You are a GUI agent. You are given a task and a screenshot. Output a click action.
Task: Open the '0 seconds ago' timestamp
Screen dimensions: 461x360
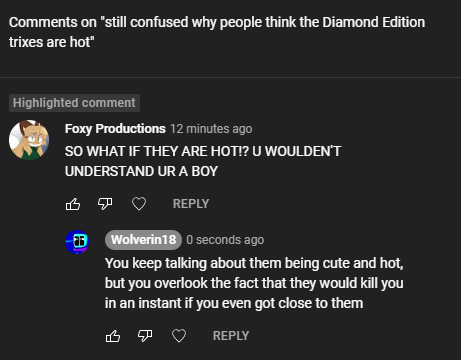point(225,240)
